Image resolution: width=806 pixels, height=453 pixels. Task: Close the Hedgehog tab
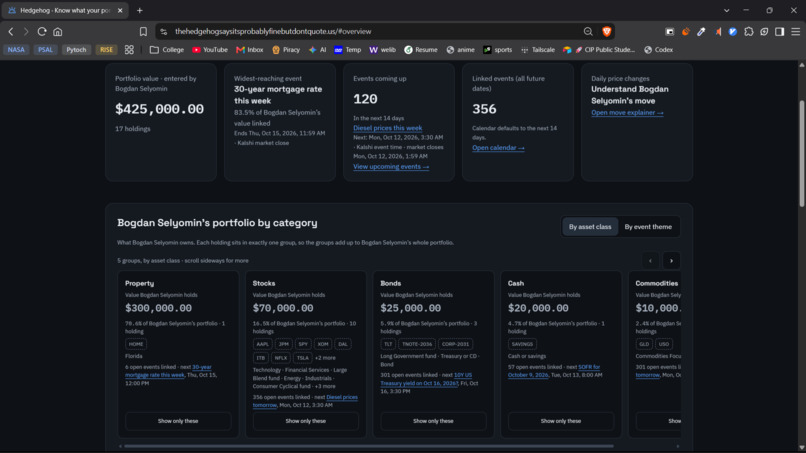coord(120,10)
